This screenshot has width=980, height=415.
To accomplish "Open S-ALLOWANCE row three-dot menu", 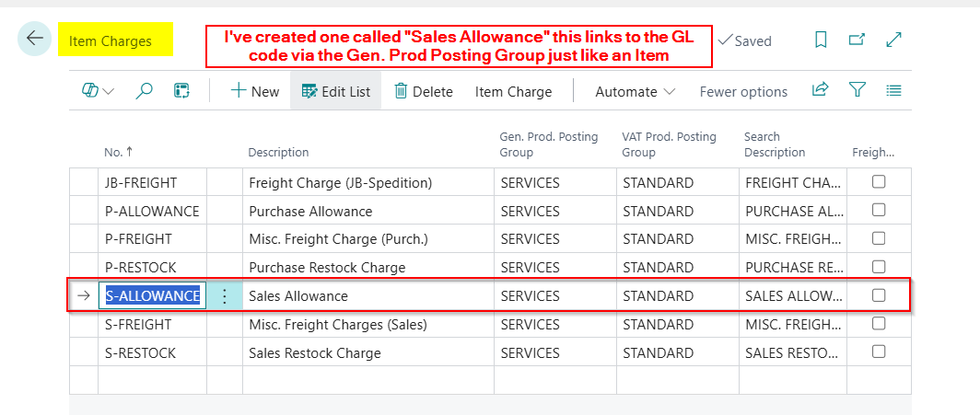I will tap(225, 295).
